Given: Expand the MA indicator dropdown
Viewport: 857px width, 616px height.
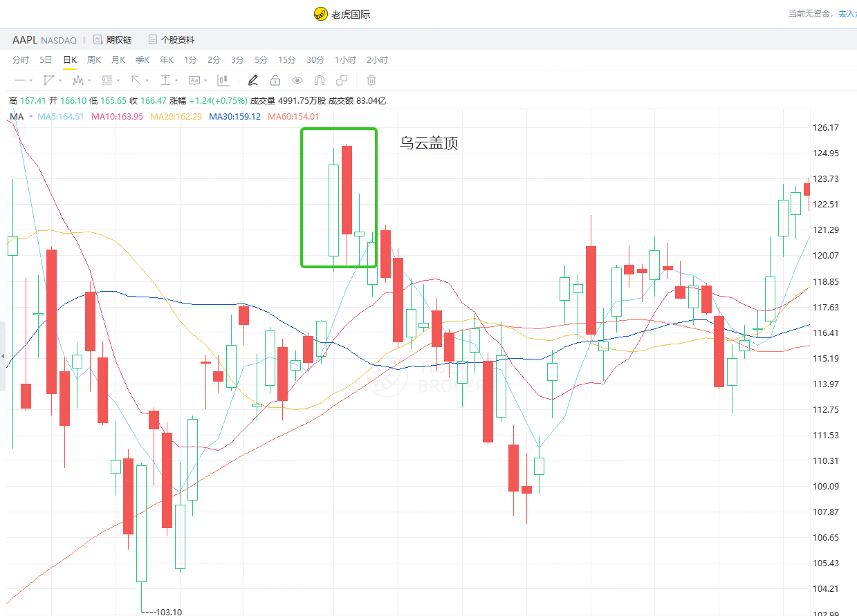Looking at the screenshot, I should pyautogui.click(x=31, y=117).
